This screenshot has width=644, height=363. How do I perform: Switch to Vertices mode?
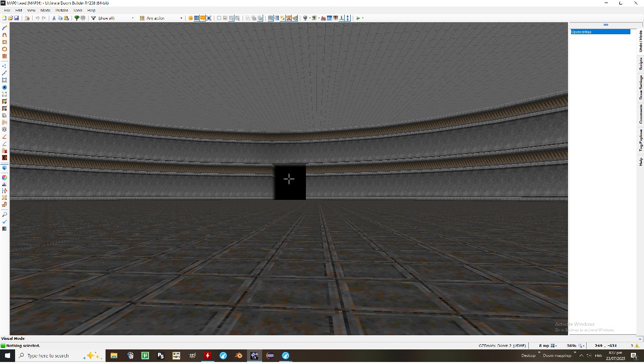(x=5, y=66)
